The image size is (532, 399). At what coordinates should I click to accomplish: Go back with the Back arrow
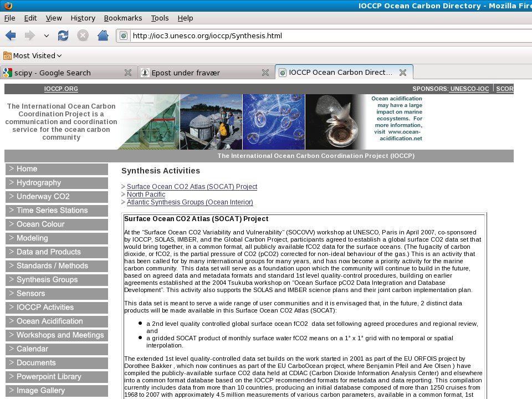[11, 35]
